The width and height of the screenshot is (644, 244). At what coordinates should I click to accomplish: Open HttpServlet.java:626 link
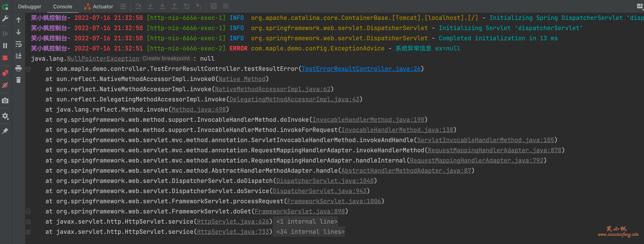(x=233, y=222)
